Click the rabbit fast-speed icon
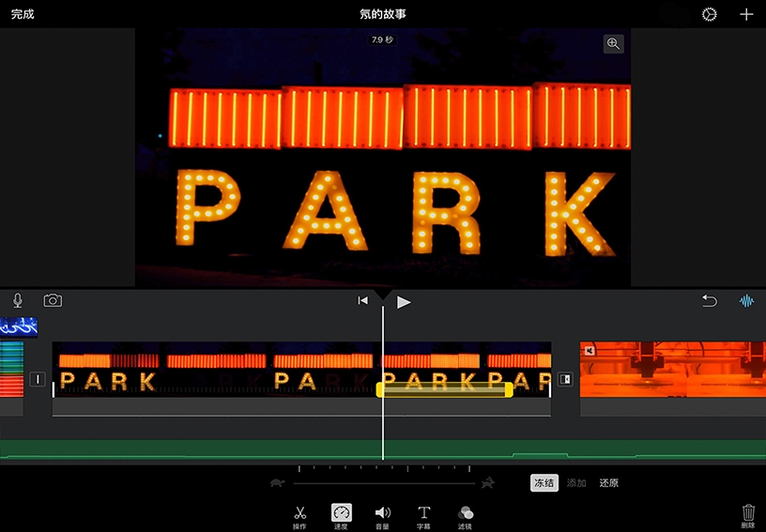This screenshot has width=766, height=532. [x=488, y=483]
